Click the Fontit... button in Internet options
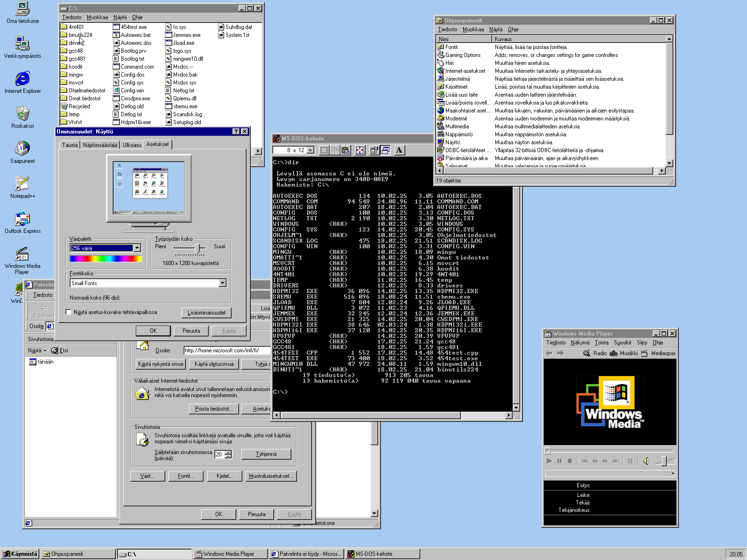 point(186,476)
